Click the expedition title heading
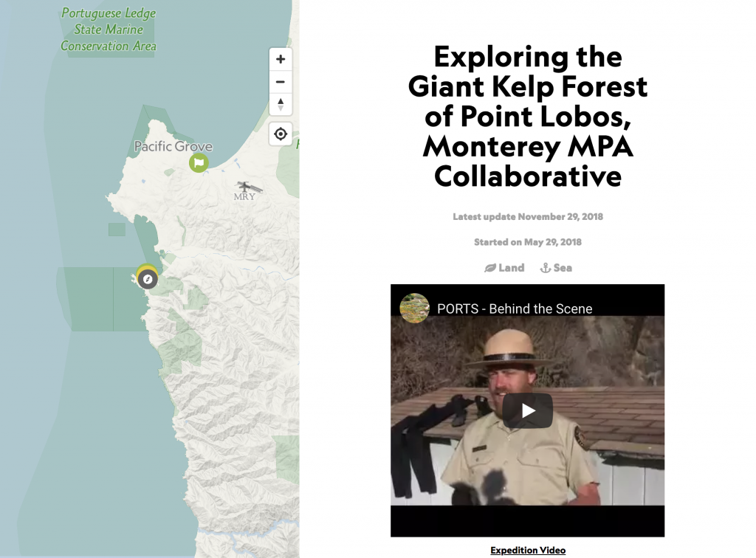This screenshot has height=558, width=756. point(527,117)
